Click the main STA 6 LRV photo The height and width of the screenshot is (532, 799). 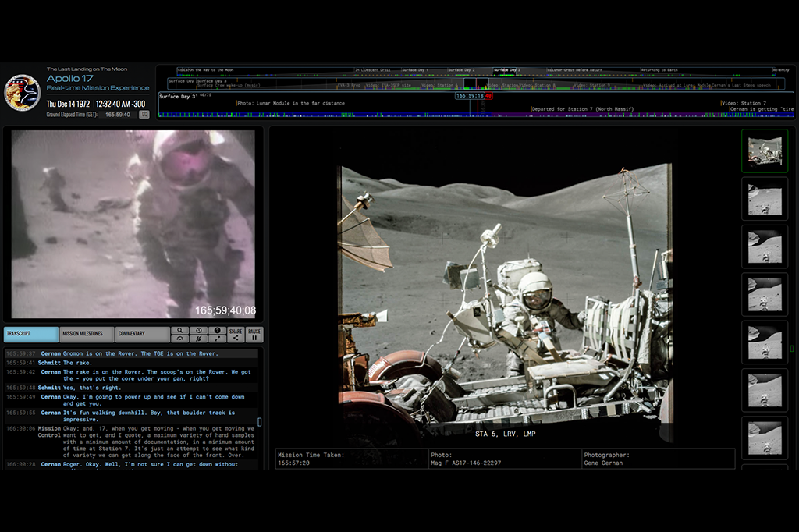pyautogui.click(x=505, y=303)
